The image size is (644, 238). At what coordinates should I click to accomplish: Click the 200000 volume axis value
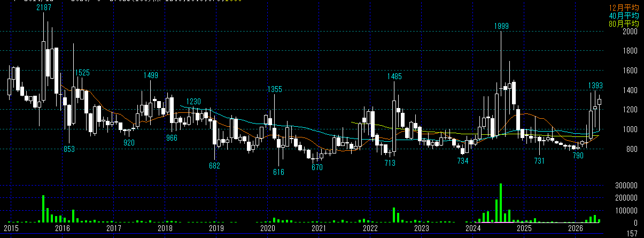(x=627, y=198)
